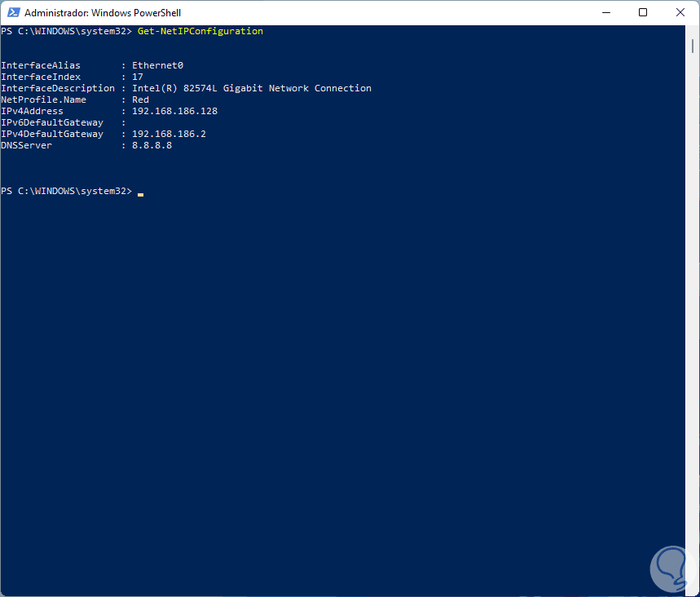Click the blinking cursor at the prompt

click(x=141, y=194)
